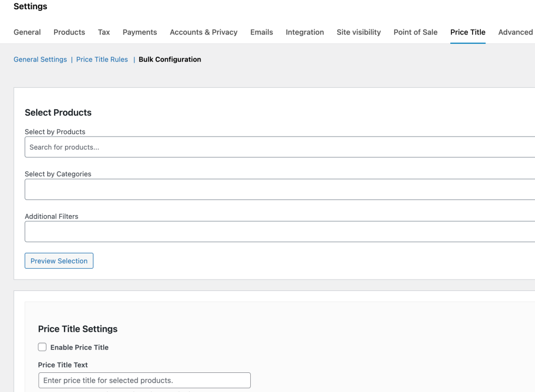Click the Select by Categories field
Screen dimensions: 535x392
click(x=164, y=189)
